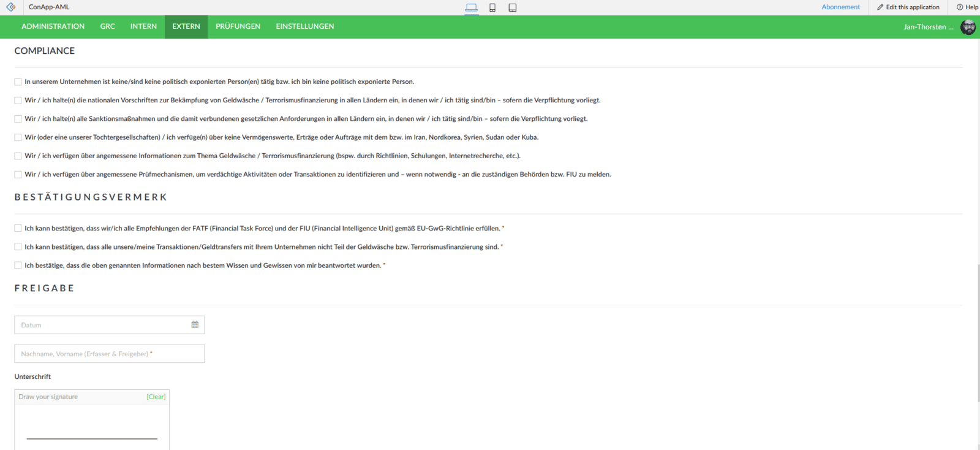Check the Iran, Nordkorea, Syrien assets checkbox
Viewport: 980px width, 450px height.
click(x=18, y=137)
